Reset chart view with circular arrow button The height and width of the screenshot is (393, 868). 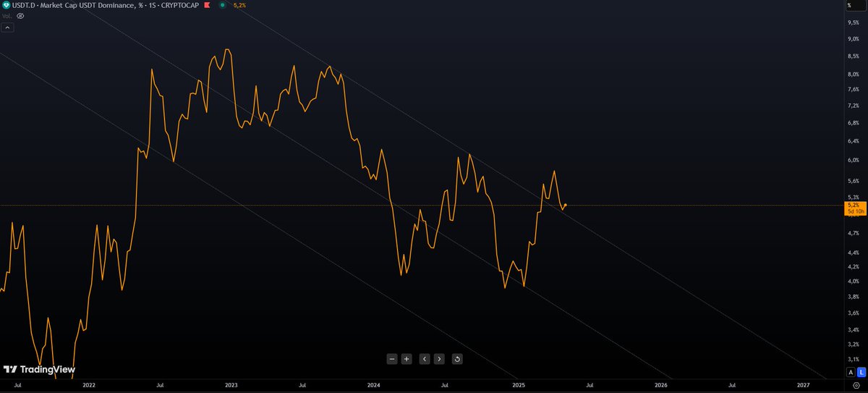point(457,358)
